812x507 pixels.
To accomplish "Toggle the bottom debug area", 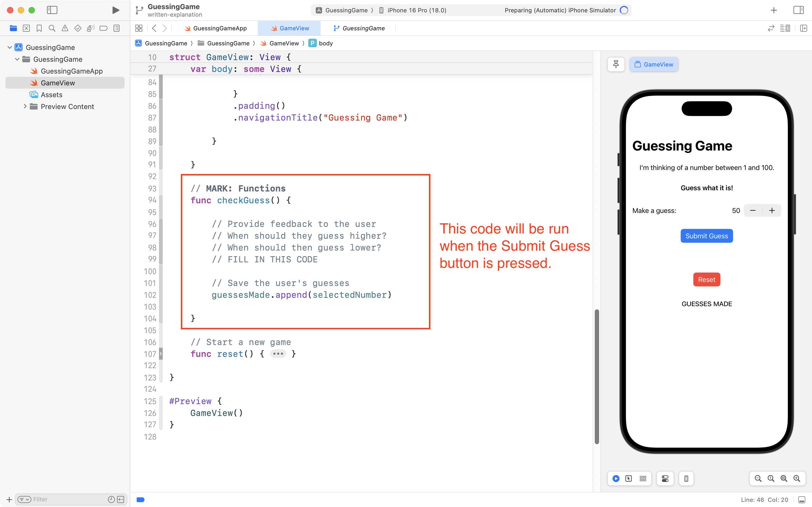I will [x=802, y=500].
